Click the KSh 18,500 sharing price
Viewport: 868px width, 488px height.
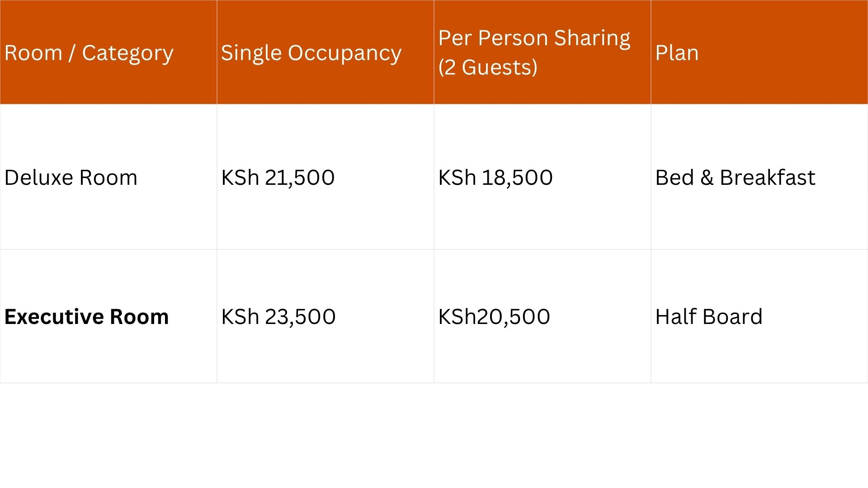point(495,178)
